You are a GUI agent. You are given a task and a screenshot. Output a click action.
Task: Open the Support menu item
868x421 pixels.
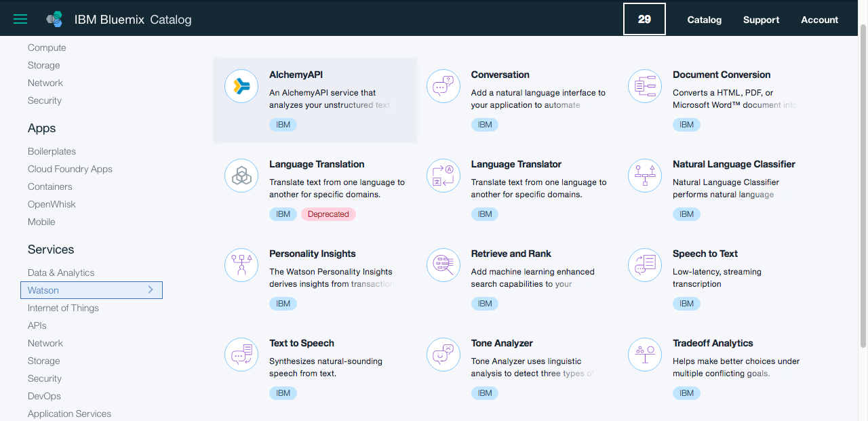click(x=761, y=20)
